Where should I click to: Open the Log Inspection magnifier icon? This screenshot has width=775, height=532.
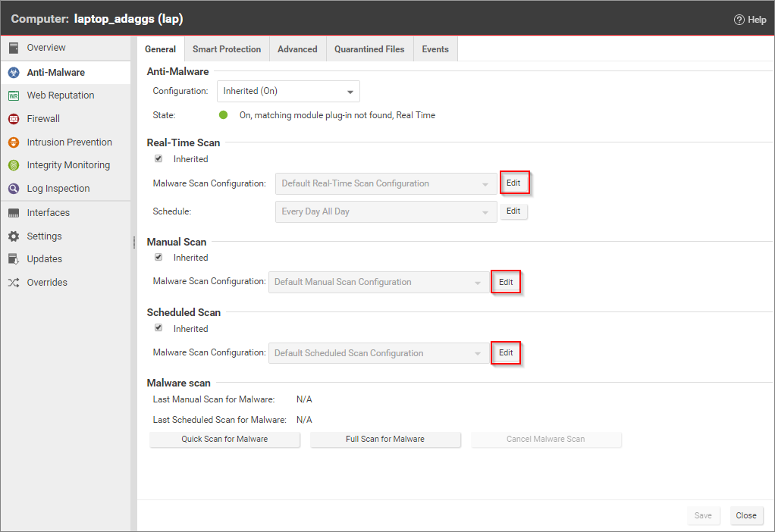(14, 189)
